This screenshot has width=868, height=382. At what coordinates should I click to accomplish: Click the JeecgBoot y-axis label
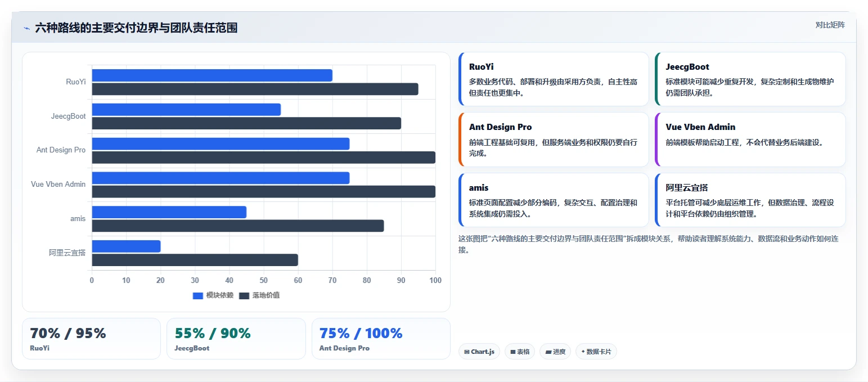[69, 116]
